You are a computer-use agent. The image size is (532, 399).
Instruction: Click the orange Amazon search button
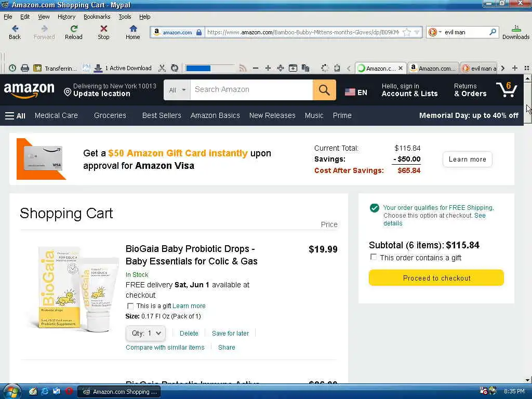tap(324, 90)
